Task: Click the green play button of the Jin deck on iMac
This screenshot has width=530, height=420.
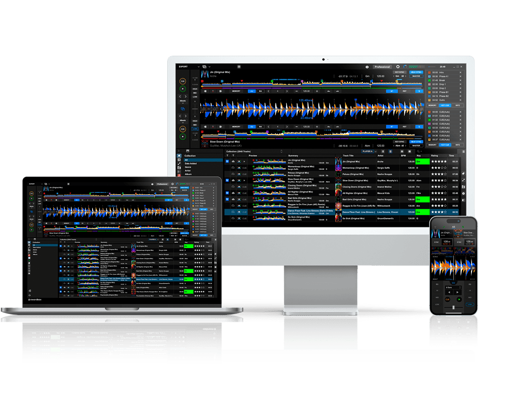Action: pos(183,89)
